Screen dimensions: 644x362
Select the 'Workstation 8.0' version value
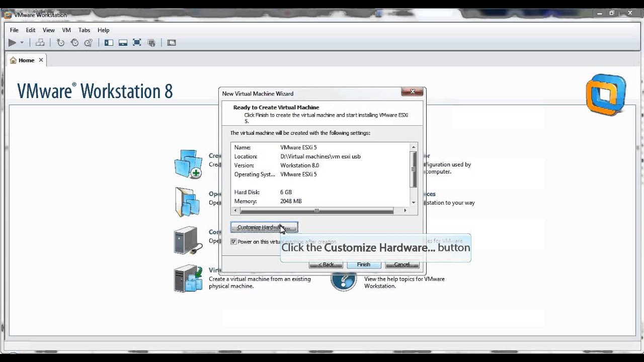pyautogui.click(x=299, y=165)
